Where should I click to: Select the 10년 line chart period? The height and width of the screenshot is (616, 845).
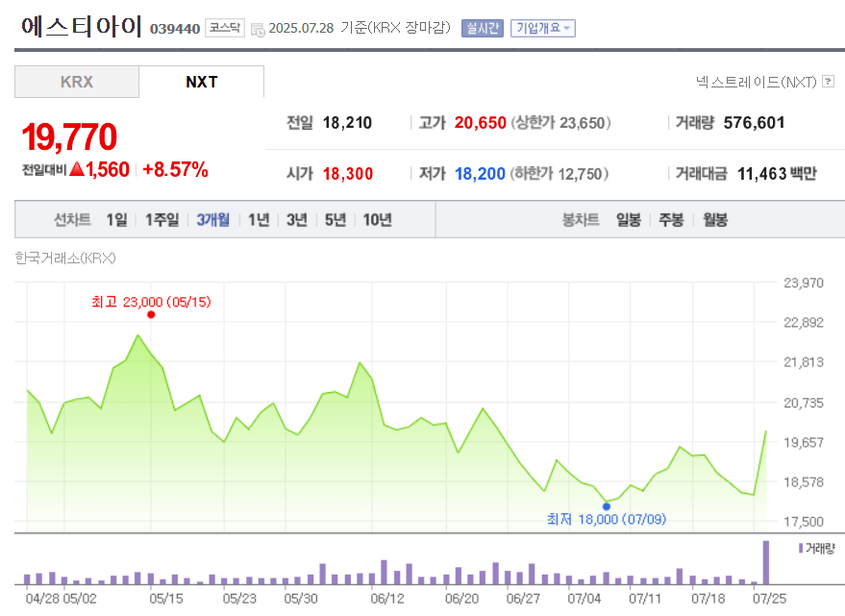[377, 220]
